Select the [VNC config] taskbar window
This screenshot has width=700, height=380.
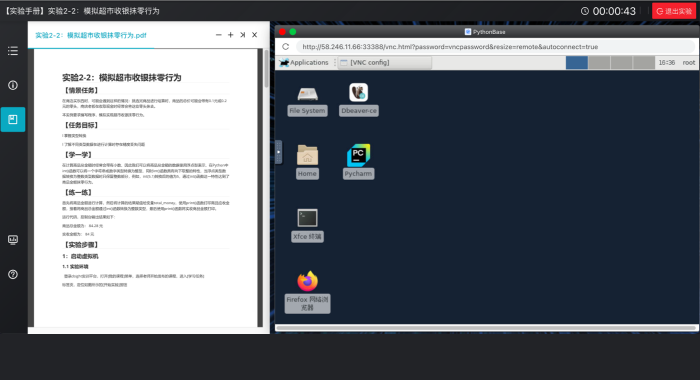pyautogui.click(x=385, y=63)
